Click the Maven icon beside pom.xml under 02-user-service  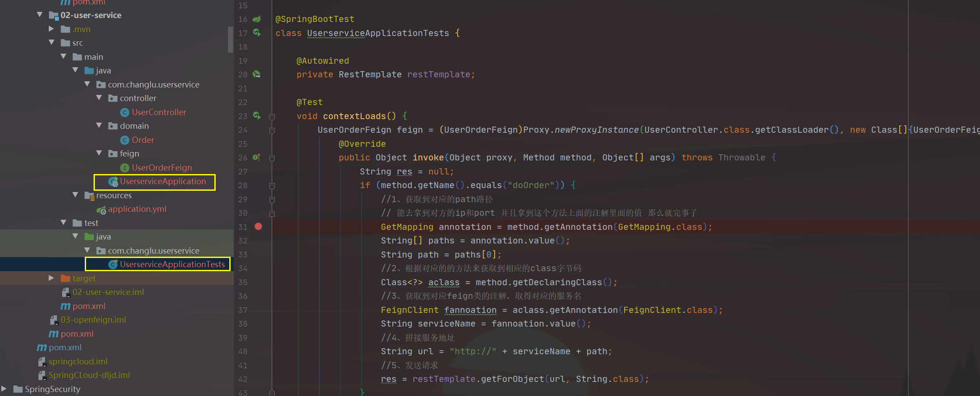[65, 306]
